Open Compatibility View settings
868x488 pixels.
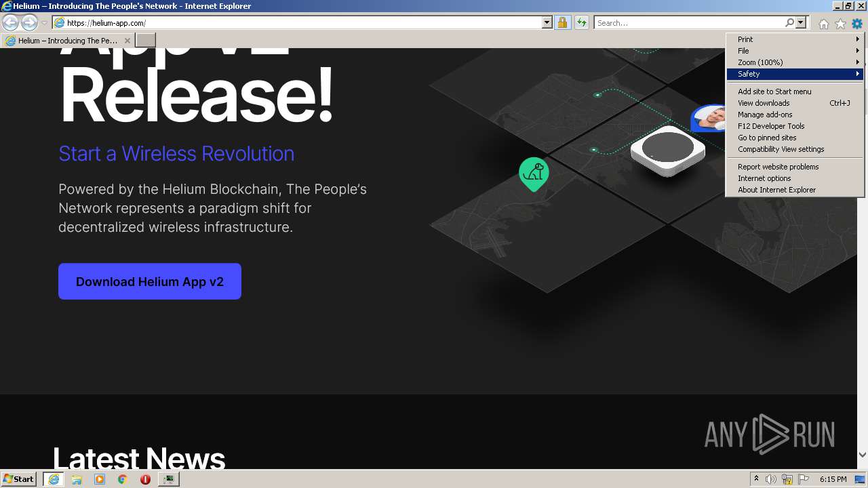(x=795, y=149)
